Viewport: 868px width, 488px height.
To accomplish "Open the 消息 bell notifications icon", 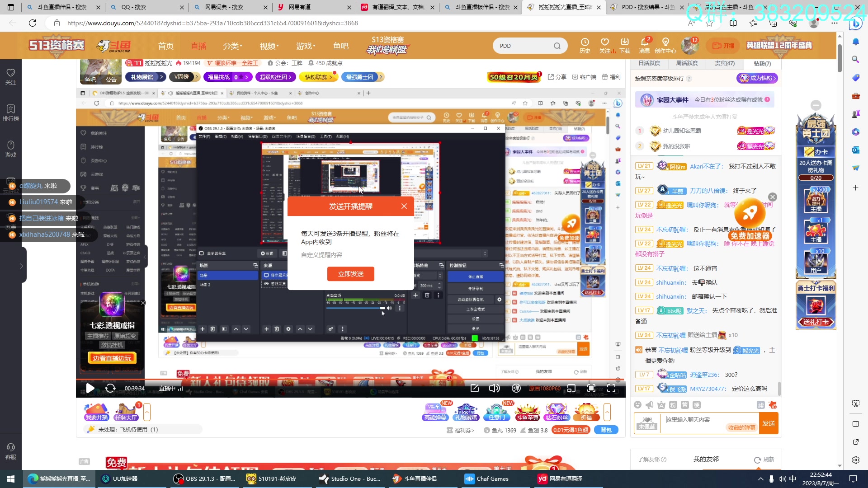I will 645,46.
